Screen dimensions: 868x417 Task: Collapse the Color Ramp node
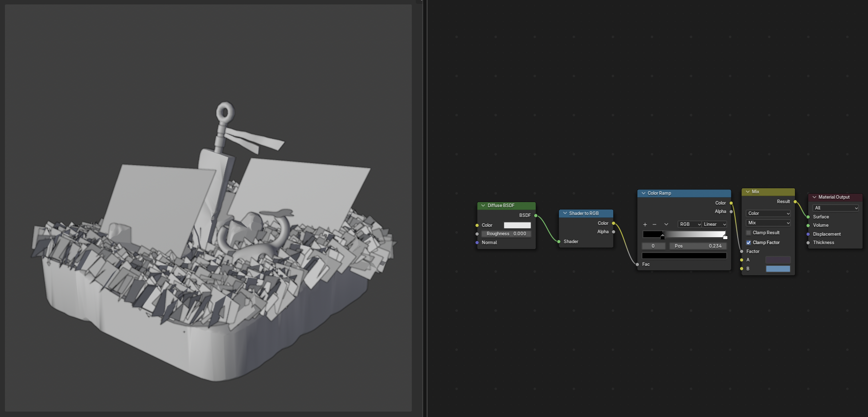[x=643, y=193]
